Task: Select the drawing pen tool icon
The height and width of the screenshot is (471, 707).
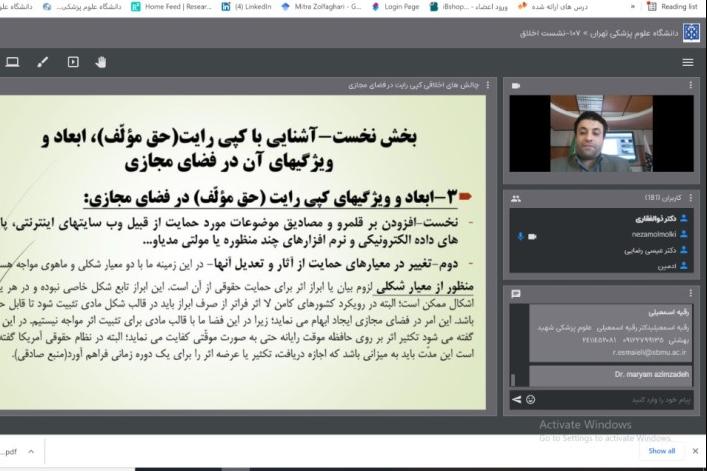Action: (x=43, y=62)
